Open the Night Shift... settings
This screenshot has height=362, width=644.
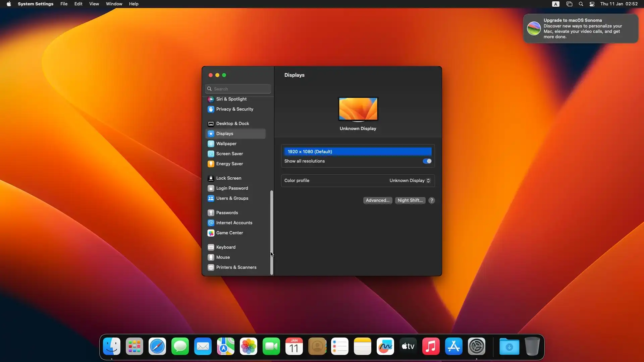410,200
